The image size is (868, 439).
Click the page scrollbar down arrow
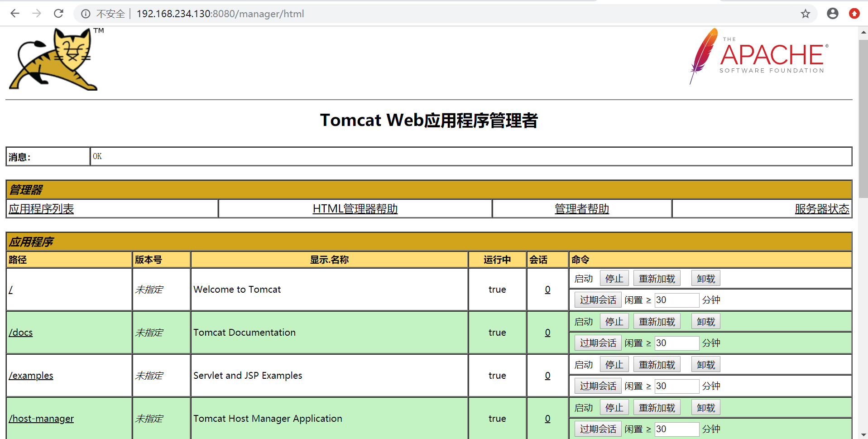tap(863, 434)
